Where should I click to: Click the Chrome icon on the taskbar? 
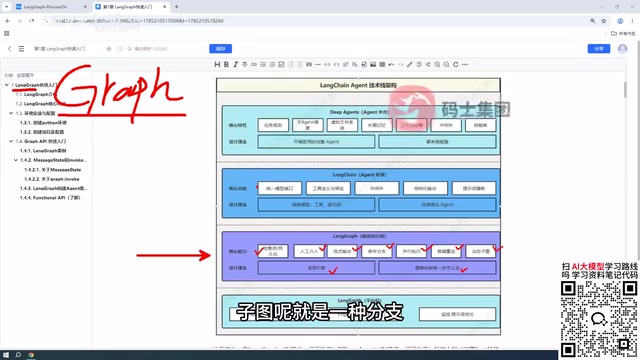[x=31, y=355]
